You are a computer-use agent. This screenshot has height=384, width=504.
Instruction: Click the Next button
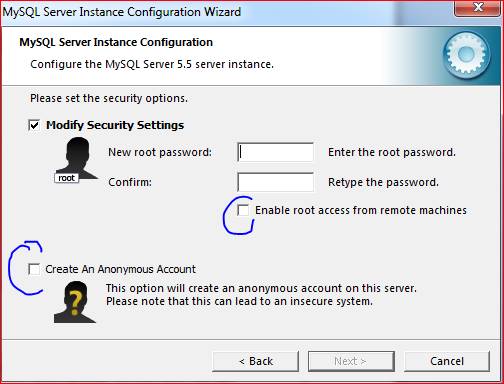click(x=351, y=361)
